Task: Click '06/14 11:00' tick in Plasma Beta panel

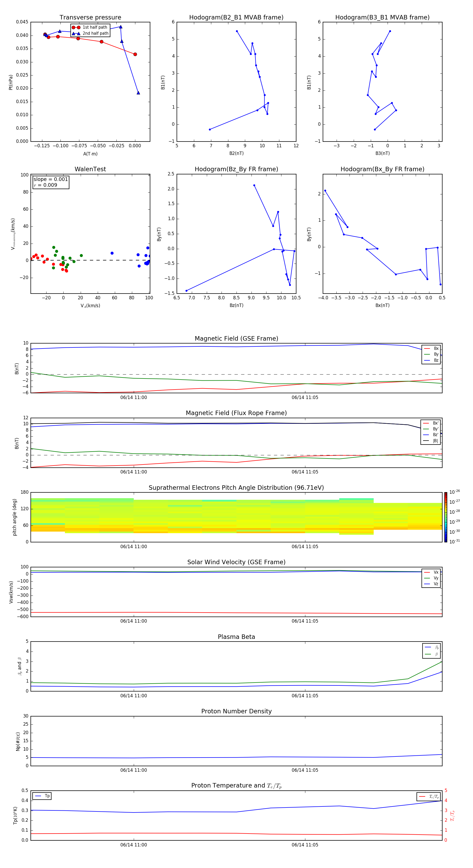Action: point(134,696)
